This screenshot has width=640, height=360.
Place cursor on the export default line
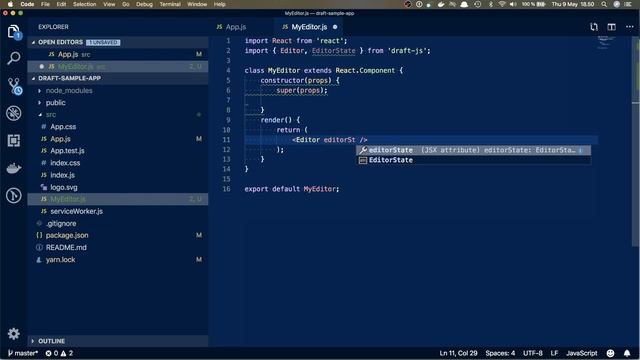point(291,189)
